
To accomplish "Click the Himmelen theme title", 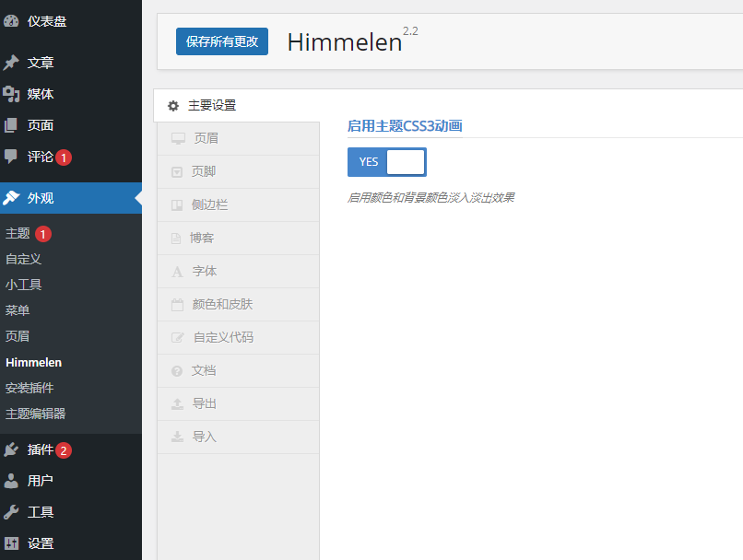I will (x=345, y=42).
